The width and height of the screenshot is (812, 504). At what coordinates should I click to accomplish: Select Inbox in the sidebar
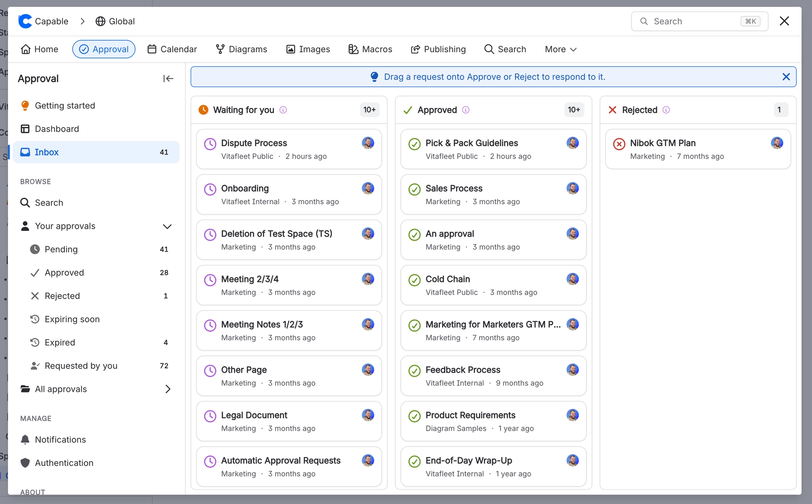(x=96, y=152)
